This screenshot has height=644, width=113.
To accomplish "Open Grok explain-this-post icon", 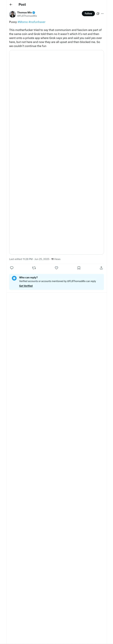I will (x=98, y=14).
